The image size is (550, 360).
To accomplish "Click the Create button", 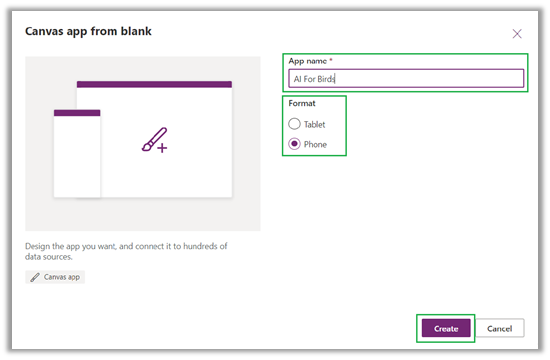I will [x=446, y=328].
